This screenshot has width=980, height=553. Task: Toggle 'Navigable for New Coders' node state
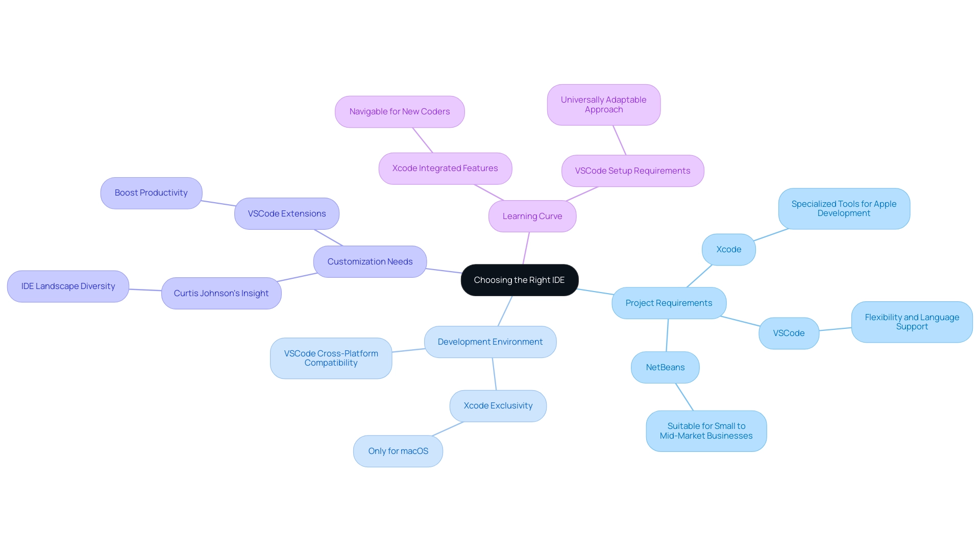coord(399,111)
